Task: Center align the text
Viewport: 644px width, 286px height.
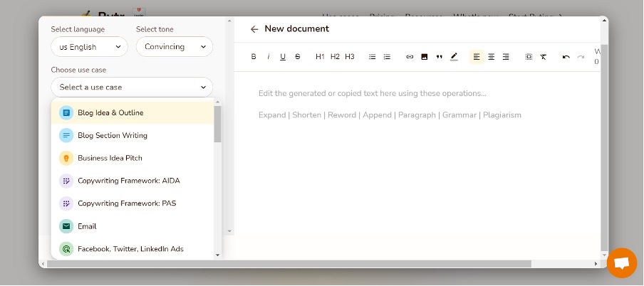Action: click(x=491, y=57)
